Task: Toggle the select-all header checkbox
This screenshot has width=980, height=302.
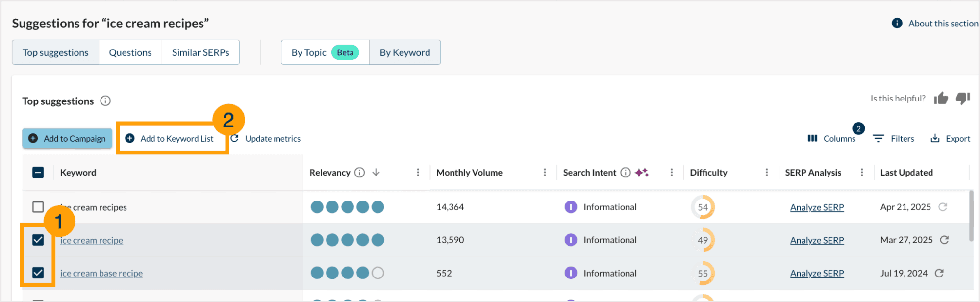Action: (38, 173)
